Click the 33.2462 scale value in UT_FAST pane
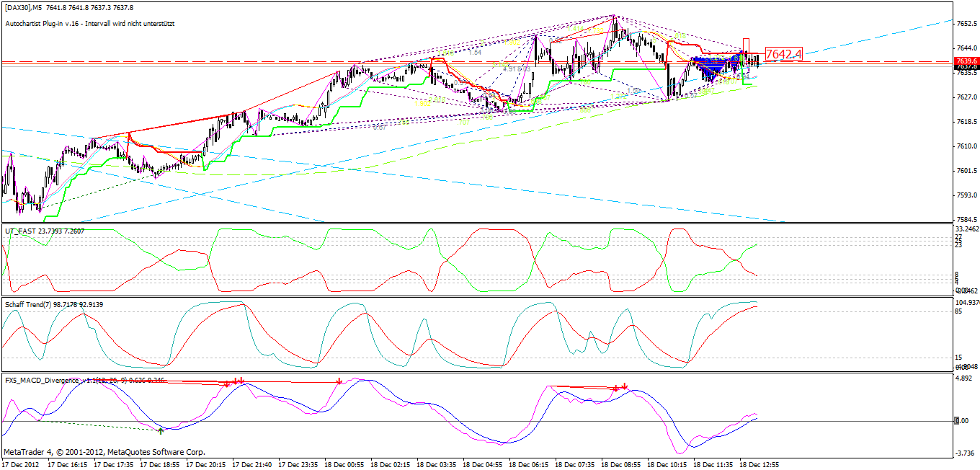This screenshot has width=980, height=470. (x=967, y=229)
